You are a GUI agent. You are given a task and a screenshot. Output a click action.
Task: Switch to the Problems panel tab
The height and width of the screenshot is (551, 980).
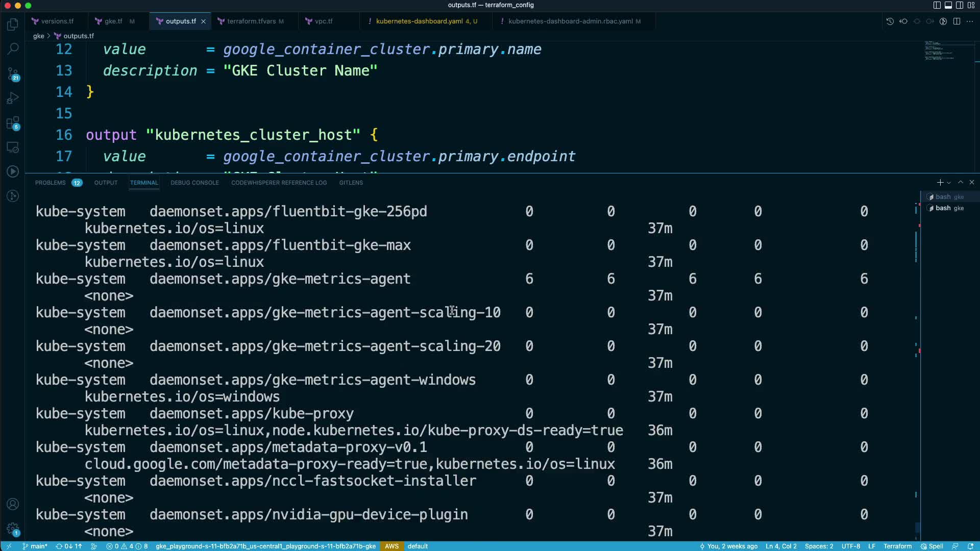[x=50, y=183]
